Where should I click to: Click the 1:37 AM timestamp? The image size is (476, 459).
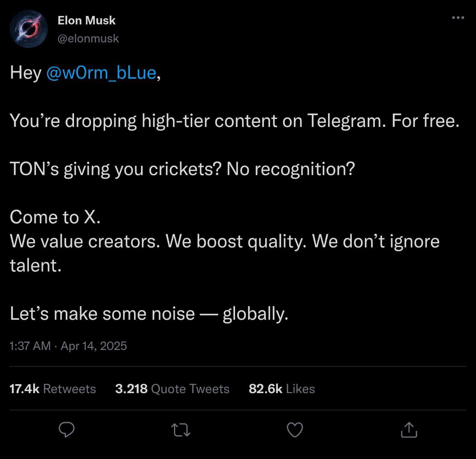point(30,346)
